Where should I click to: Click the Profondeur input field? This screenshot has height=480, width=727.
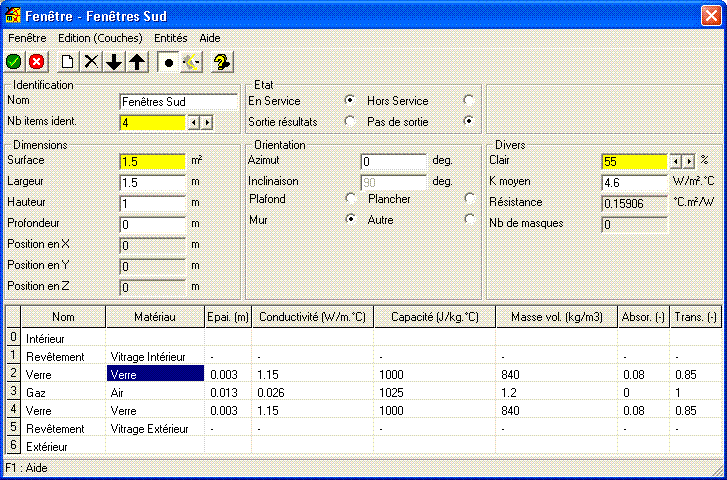pyautogui.click(x=153, y=225)
